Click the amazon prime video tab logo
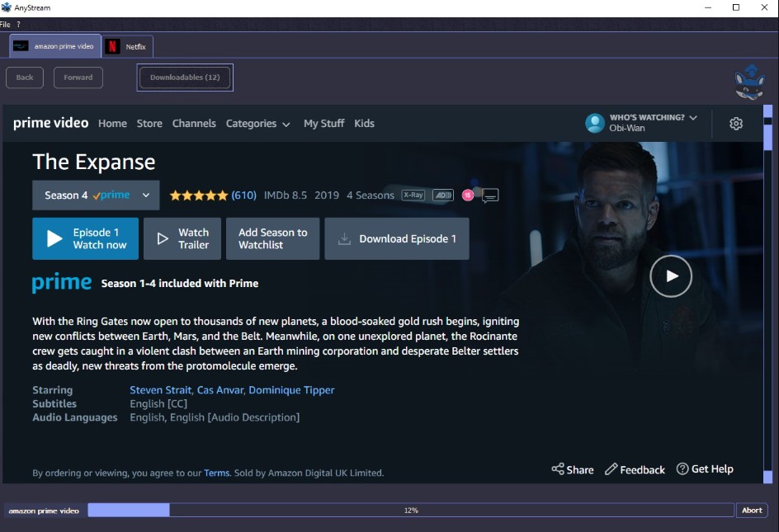This screenshot has height=532, width=779. point(21,46)
